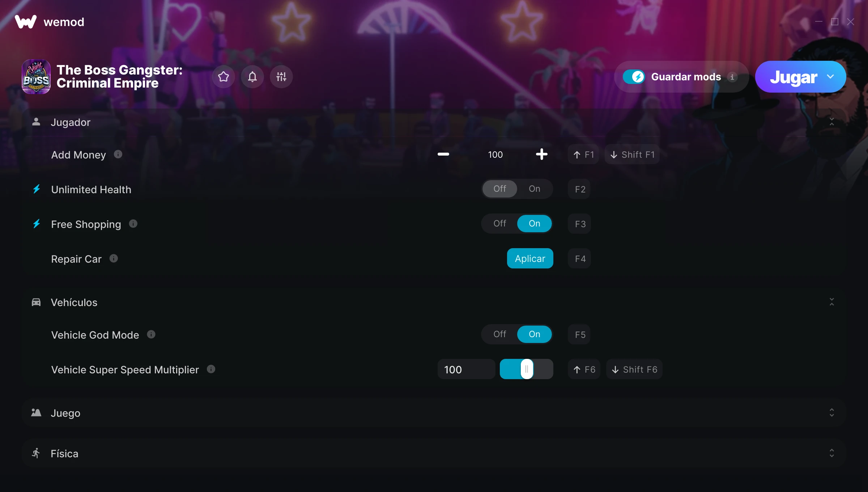Click the favorite star icon

(x=224, y=77)
